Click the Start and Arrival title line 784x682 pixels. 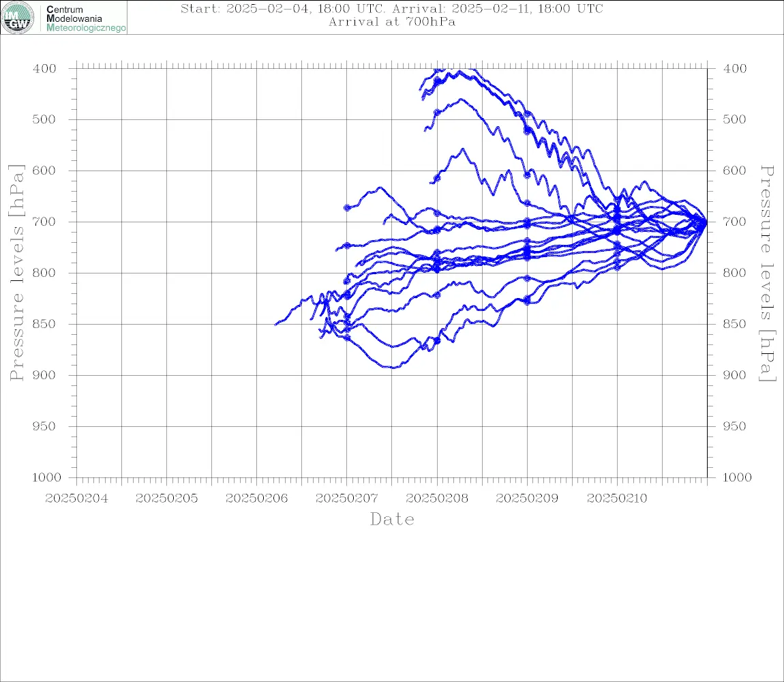coord(391,8)
